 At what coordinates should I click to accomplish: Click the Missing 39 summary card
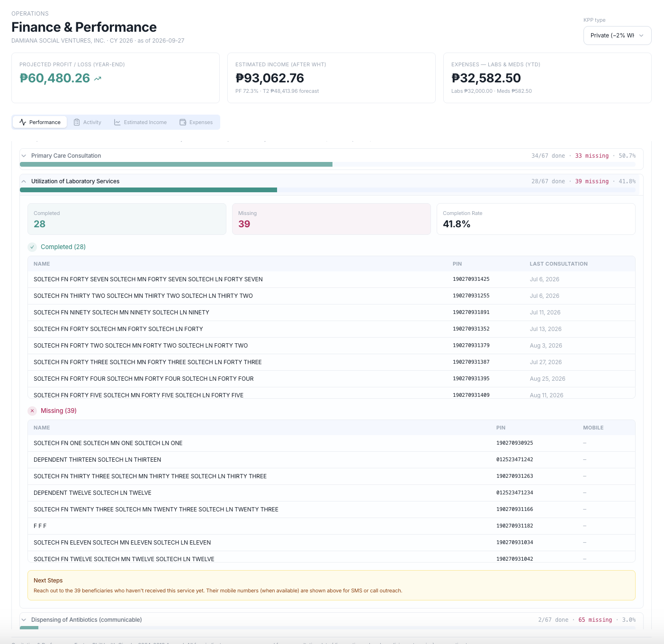click(x=332, y=219)
